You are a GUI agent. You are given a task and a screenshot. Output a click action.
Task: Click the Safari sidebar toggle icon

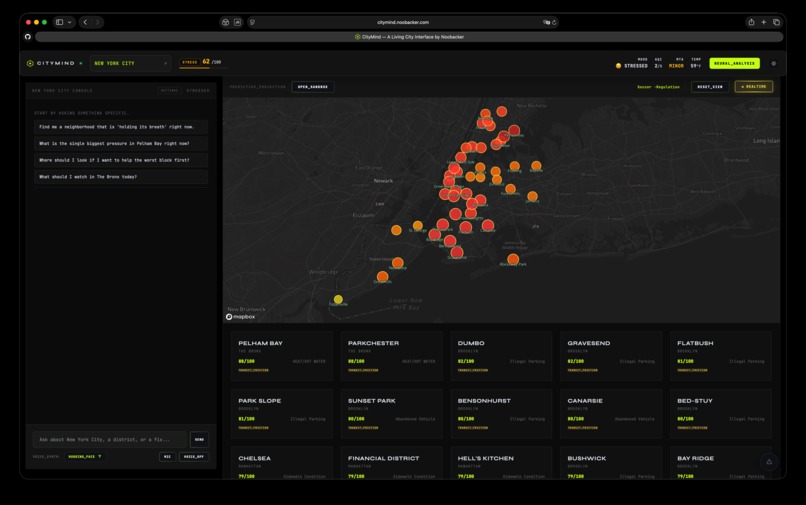[60, 22]
